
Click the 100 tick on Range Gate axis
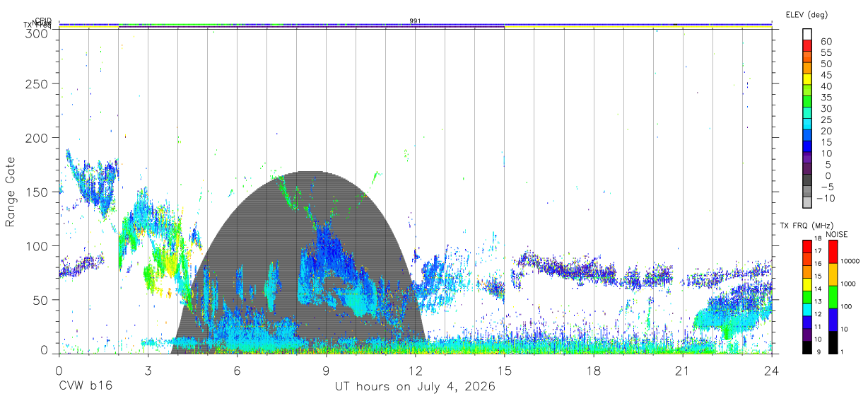[x=36, y=245]
